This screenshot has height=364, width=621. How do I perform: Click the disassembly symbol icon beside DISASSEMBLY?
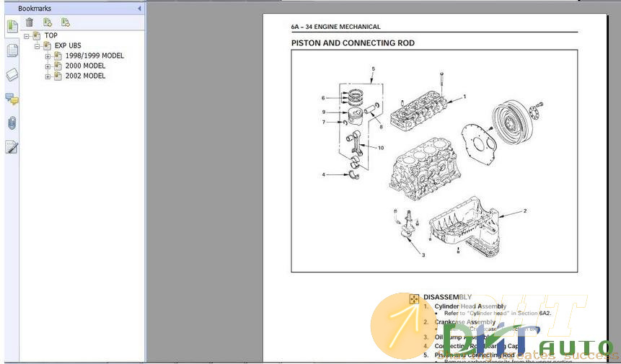414,298
